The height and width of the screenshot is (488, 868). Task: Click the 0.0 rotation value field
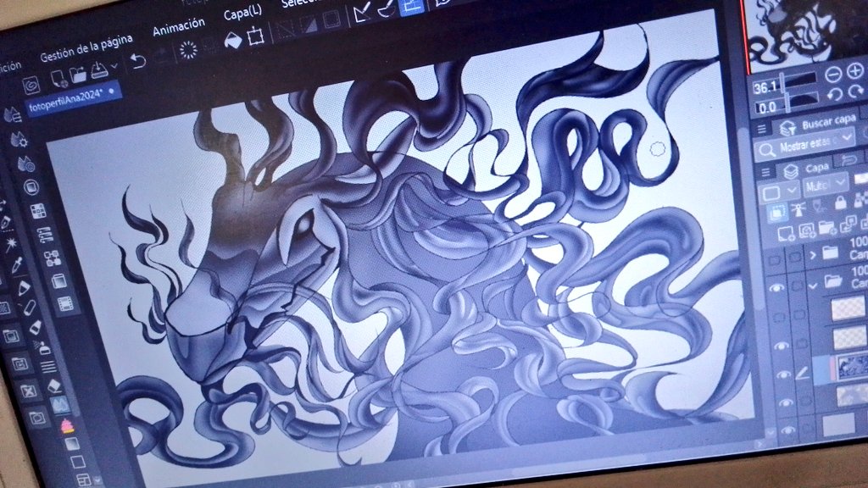[768, 108]
